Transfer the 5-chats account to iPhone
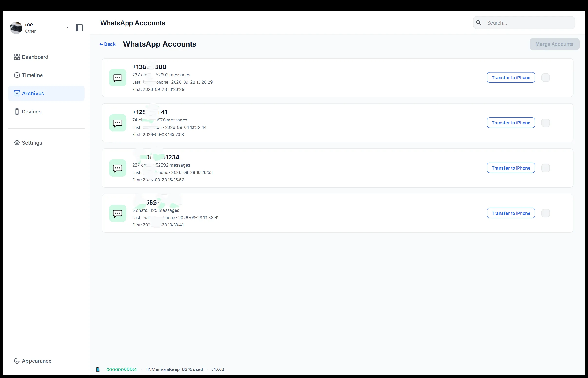The image size is (588, 378). coord(511,213)
